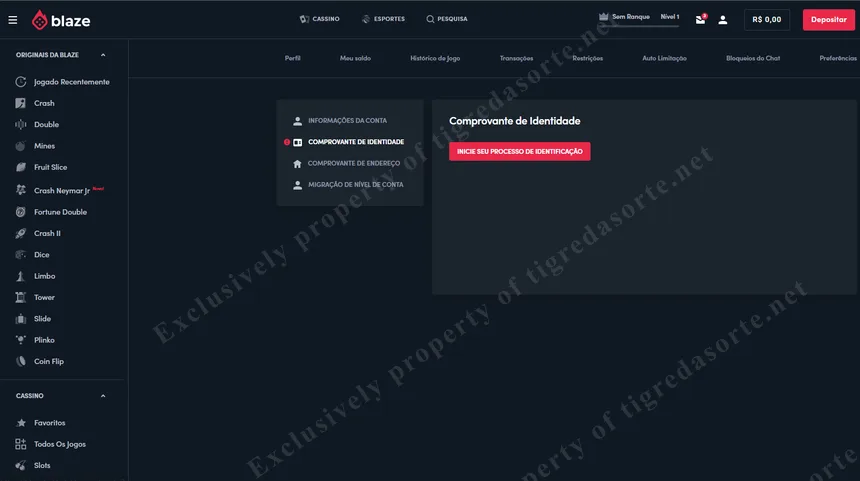The width and height of the screenshot is (860, 481).
Task: Click the identity card icon
Action: (x=297, y=142)
